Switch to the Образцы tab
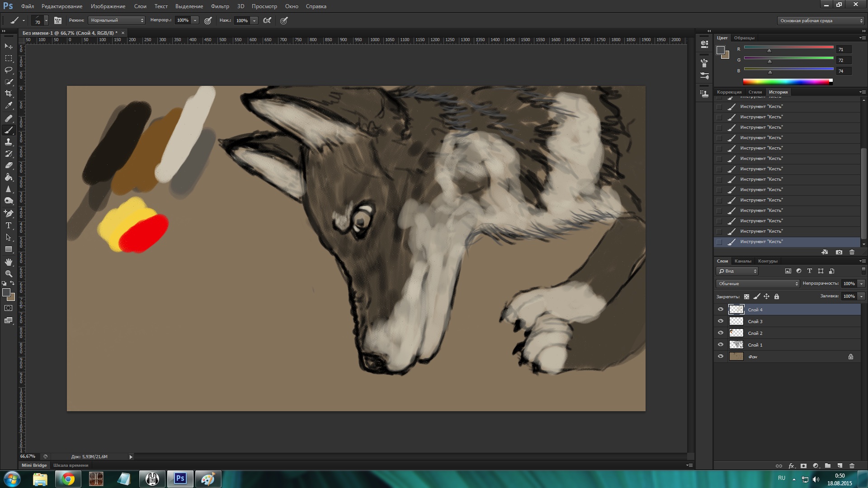 click(744, 38)
